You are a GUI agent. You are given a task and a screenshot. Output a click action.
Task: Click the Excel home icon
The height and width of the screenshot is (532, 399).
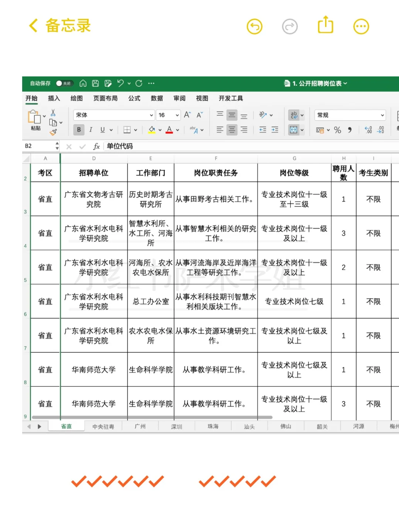point(83,83)
